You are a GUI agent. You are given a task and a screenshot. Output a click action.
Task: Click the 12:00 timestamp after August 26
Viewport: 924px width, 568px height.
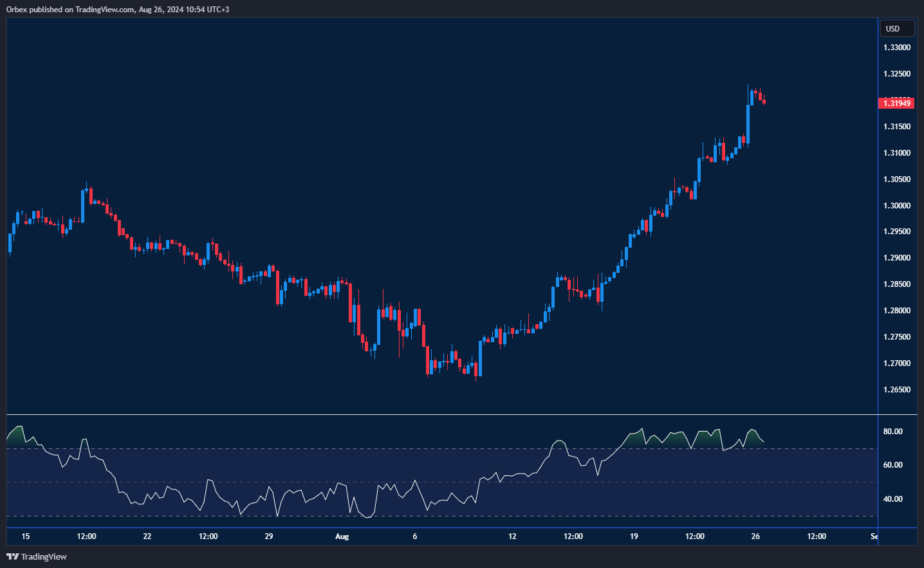(817, 536)
